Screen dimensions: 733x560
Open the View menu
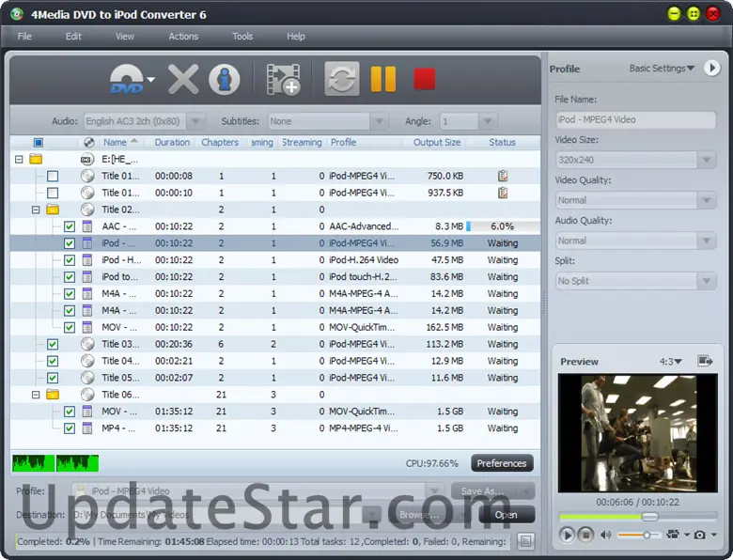[125, 36]
